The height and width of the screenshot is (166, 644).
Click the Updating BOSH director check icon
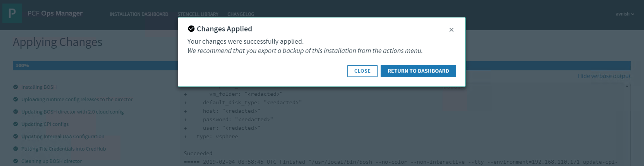coord(15,112)
